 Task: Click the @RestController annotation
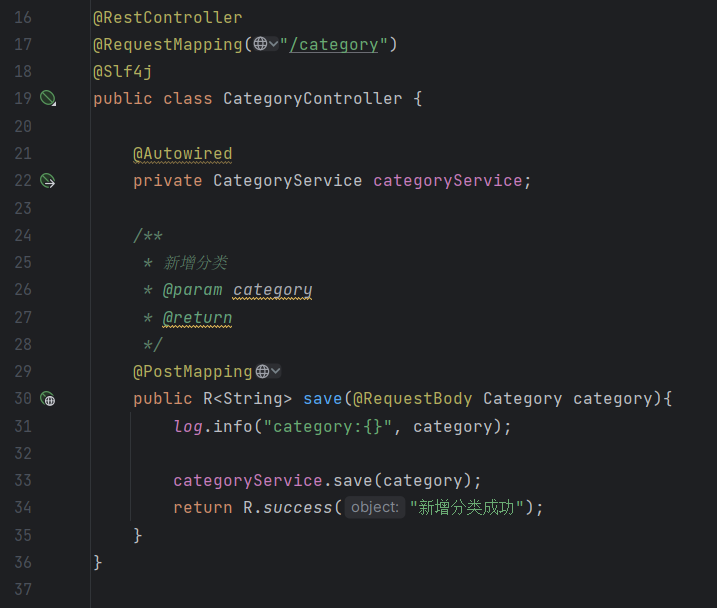(168, 17)
